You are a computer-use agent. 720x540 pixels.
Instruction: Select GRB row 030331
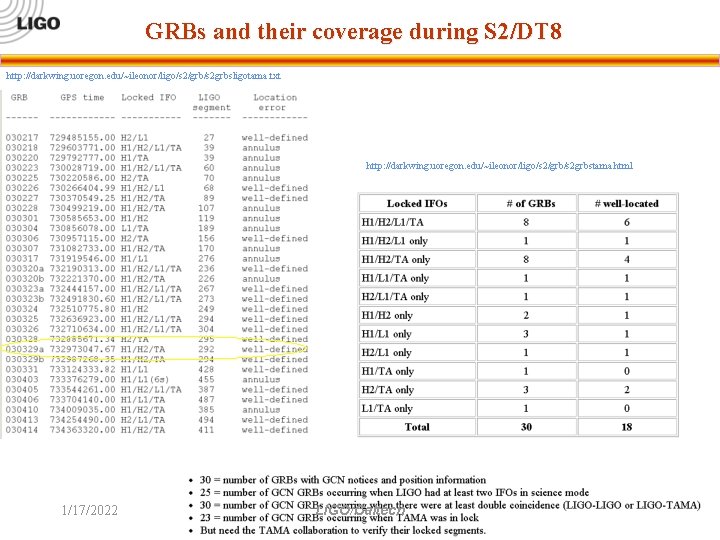click(157, 370)
